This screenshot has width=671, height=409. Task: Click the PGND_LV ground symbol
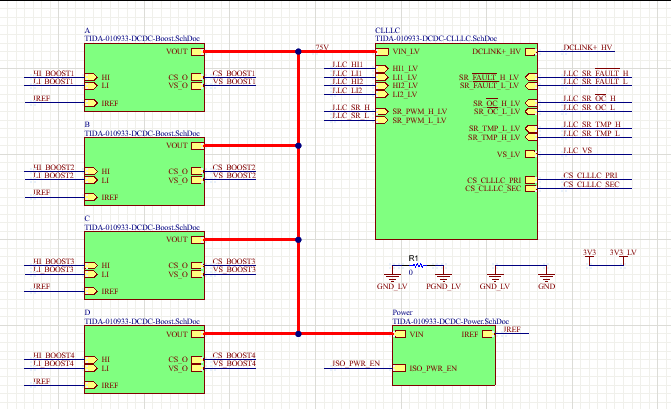(443, 276)
